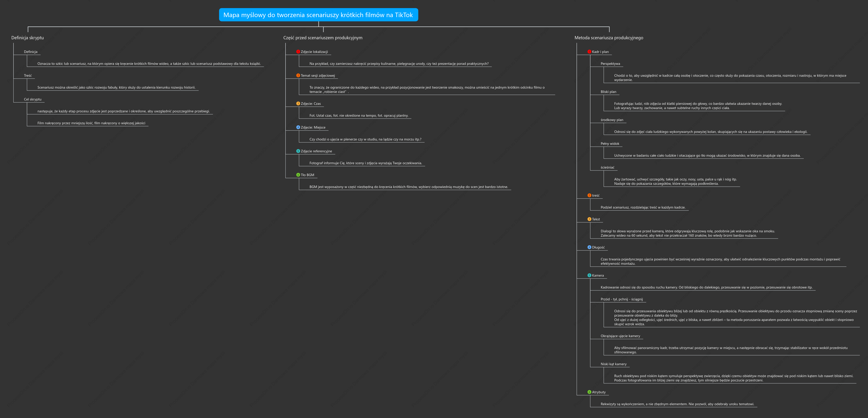Click the środkowy plan subtopic
The width and height of the screenshot is (868, 418).
(x=612, y=120)
